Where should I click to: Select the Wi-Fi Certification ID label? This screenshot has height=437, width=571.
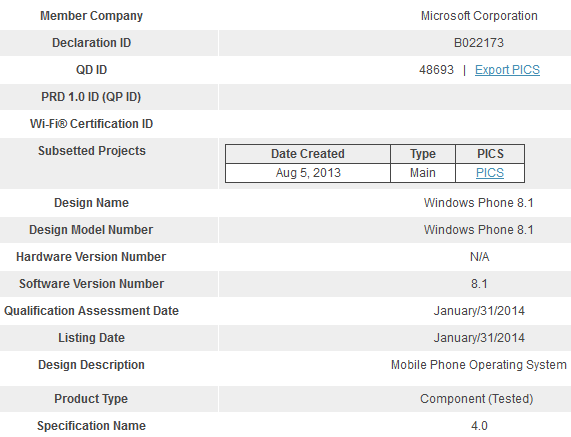click(91, 124)
